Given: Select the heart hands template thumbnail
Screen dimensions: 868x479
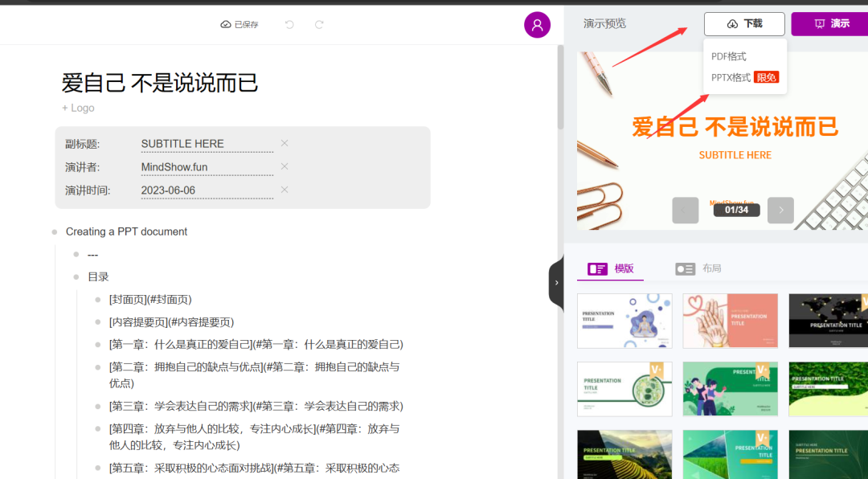Looking at the screenshot, I should click(x=730, y=321).
